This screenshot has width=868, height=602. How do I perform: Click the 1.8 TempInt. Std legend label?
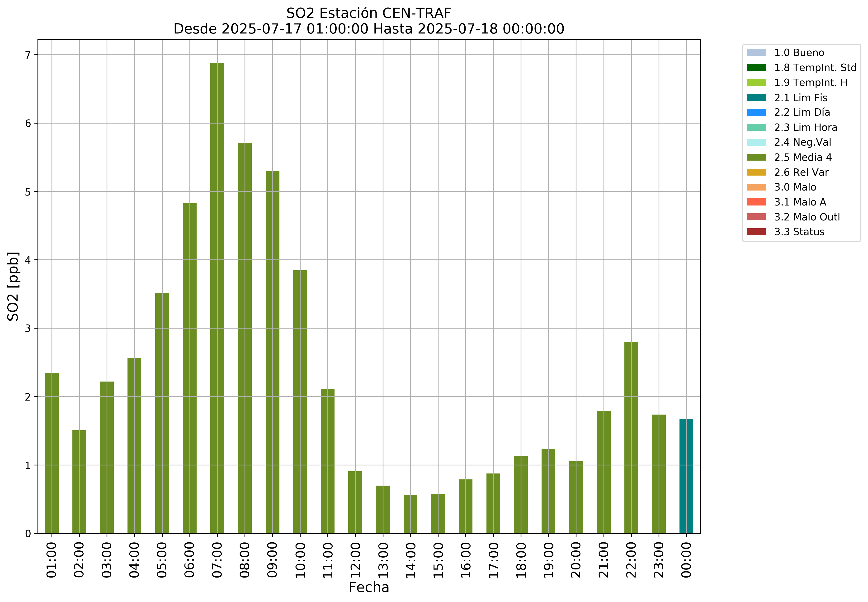coord(815,67)
